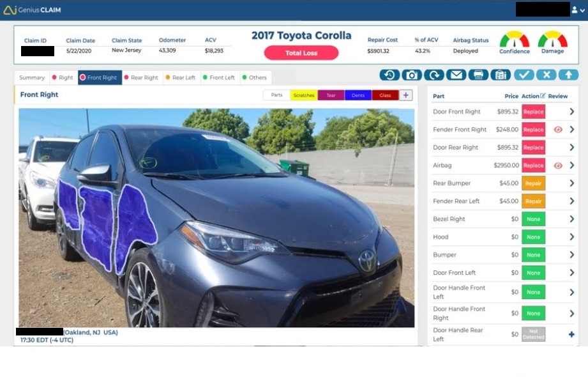Toggle eye icon for Airbag row
This screenshot has height=377, width=588.
[x=558, y=165]
